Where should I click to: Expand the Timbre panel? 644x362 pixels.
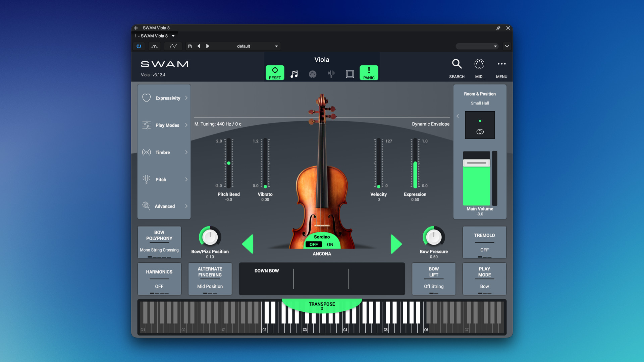click(164, 153)
